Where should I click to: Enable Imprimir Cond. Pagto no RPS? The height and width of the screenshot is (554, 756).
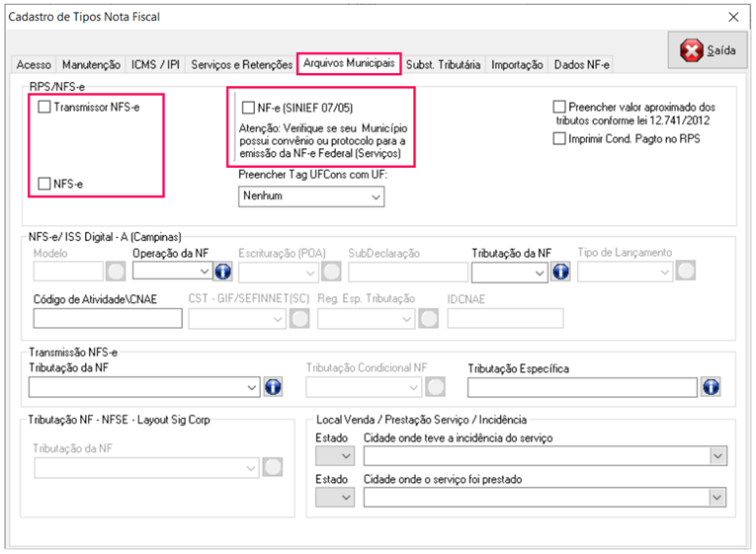click(560, 139)
